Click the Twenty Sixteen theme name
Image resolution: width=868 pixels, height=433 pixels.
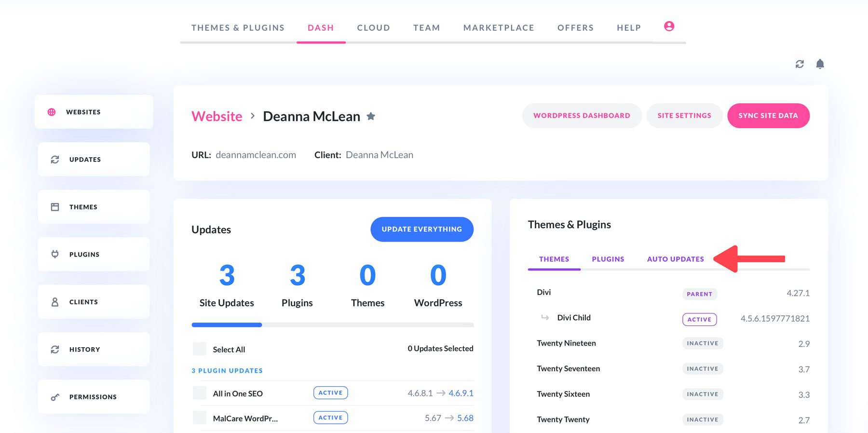(563, 394)
